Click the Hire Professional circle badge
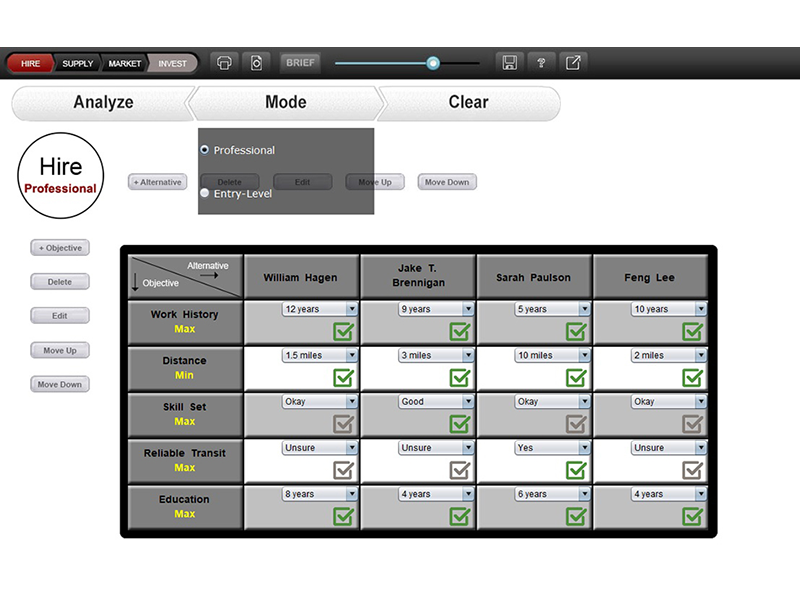This screenshot has height=600, width=800. (61, 176)
